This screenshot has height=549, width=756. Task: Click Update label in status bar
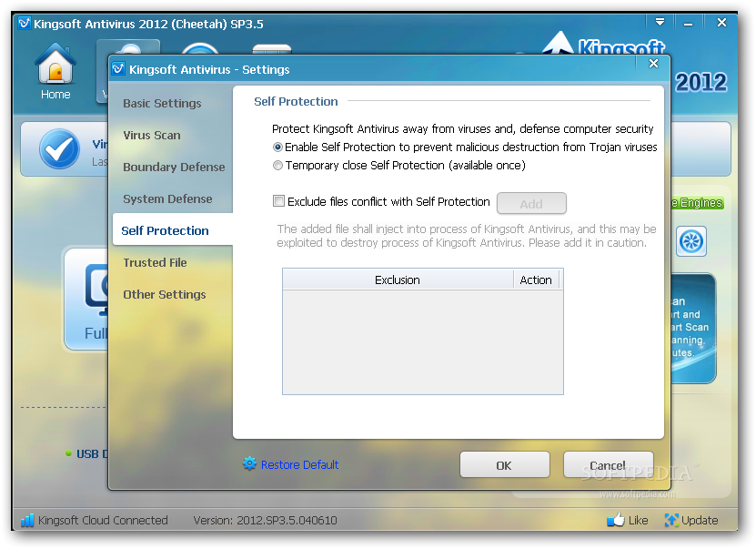point(700,520)
